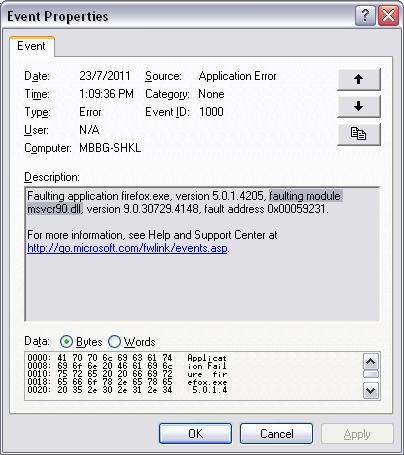Click the Type value Error
This screenshot has width=404, height=455.
click(x=90, y=112)
